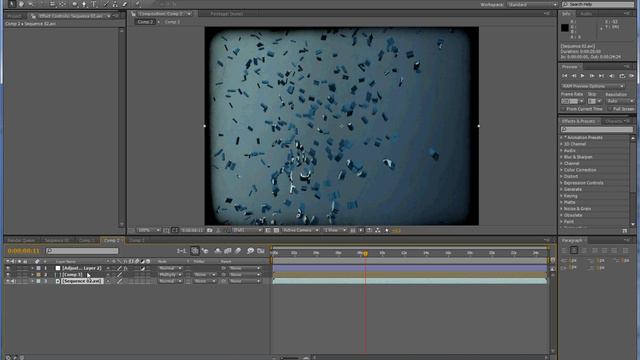Screen dimensions: 640x360
Task: Select the Pan Behind tool
Action: [62, 4]
